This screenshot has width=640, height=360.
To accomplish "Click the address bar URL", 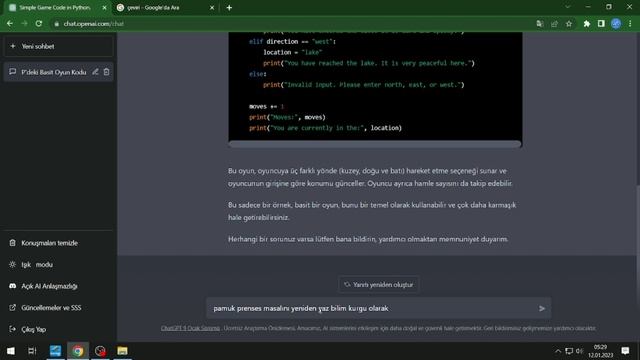I will [x=93, y=24].
